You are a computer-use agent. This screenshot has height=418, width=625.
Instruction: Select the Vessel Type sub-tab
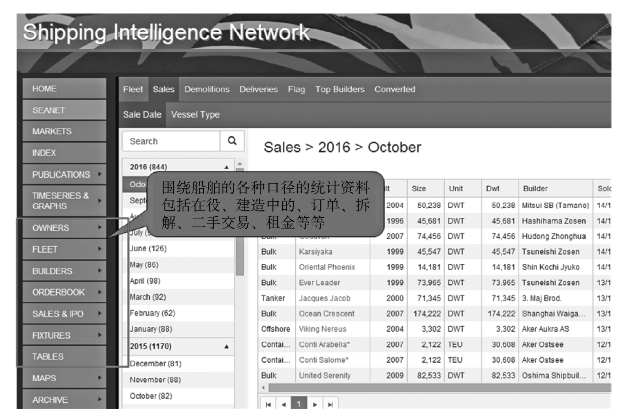click(195, 115)
